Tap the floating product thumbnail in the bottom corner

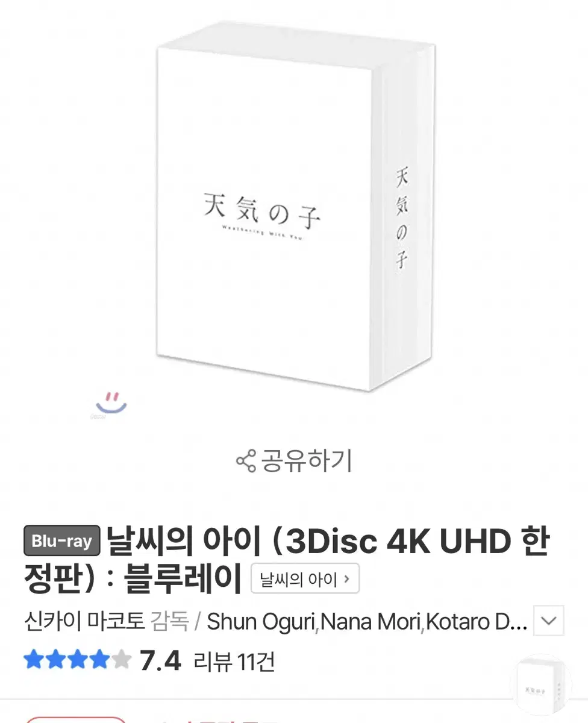tap(540, 685)
